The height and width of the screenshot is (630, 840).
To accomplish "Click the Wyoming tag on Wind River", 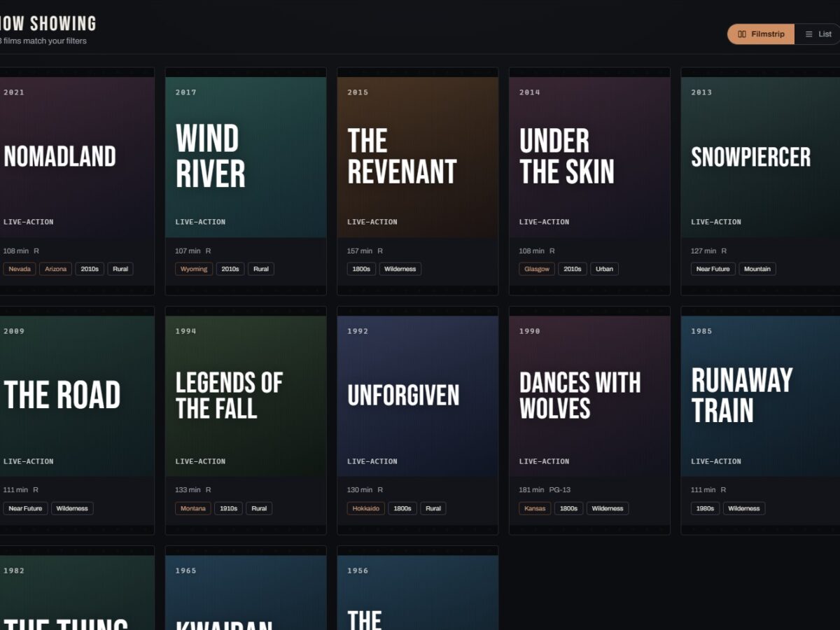I will (x=194, y=269).
